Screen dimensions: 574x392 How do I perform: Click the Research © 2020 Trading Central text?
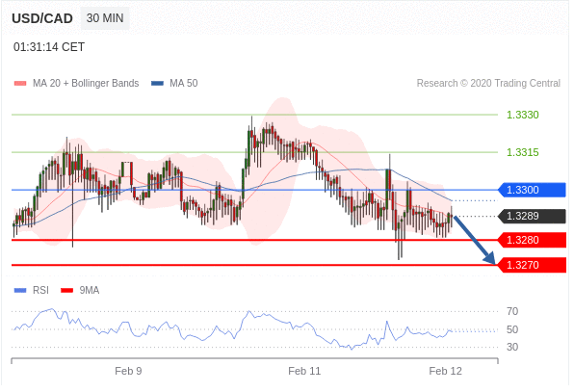(x=488, y=84)
